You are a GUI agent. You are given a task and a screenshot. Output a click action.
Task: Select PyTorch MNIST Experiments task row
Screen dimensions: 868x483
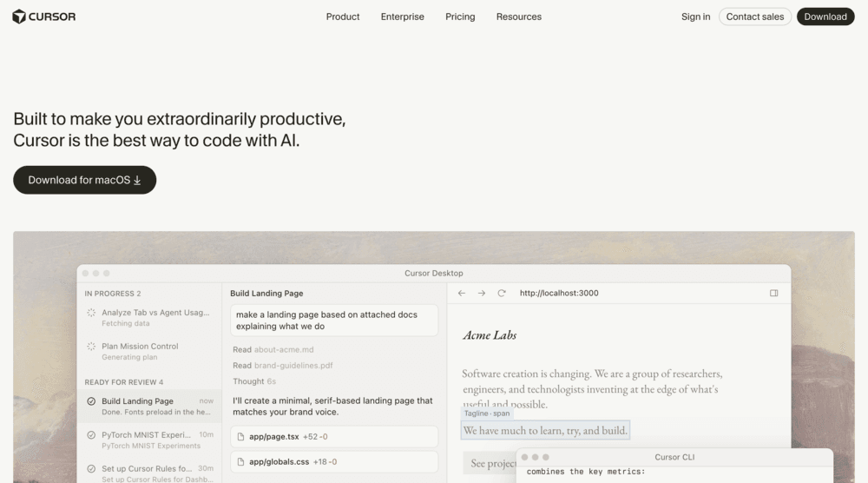point(149,440)
